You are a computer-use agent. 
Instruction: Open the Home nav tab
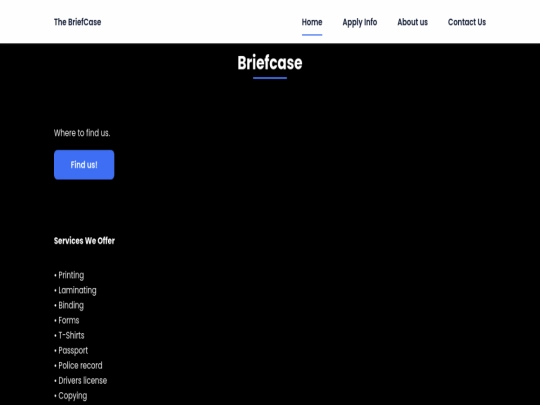[312, 22]
